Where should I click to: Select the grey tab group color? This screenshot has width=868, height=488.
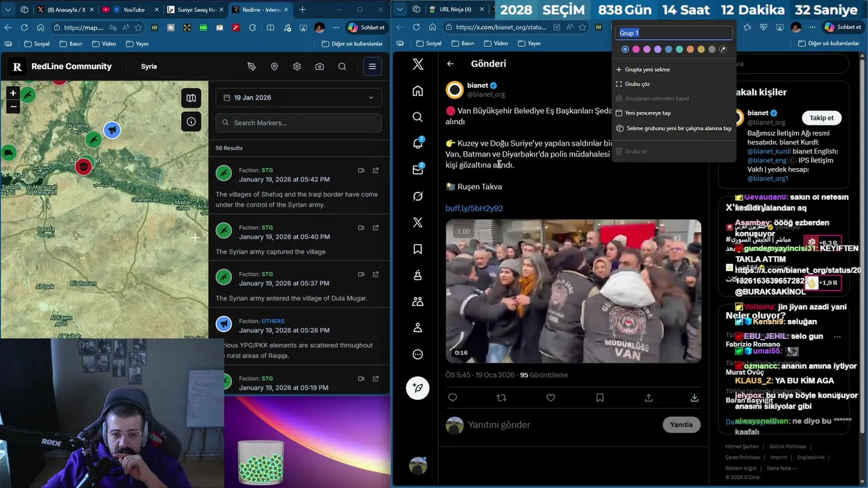712,49
